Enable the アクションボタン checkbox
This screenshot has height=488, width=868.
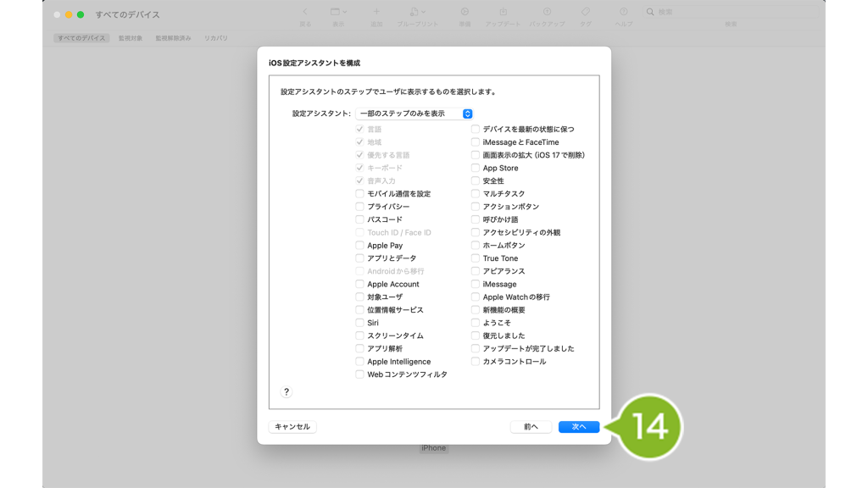pyautogui.click(x=476, y=207)
